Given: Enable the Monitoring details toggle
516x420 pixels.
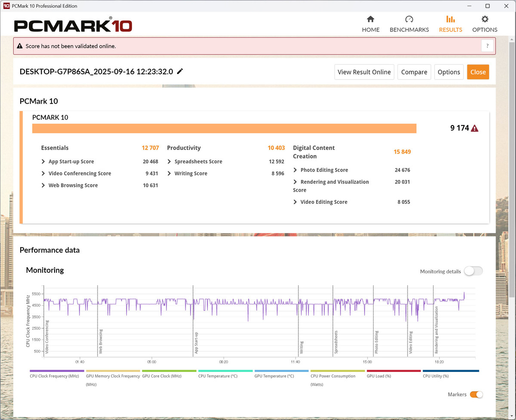Looking at the screenshot, I should [x=473, y=271].
